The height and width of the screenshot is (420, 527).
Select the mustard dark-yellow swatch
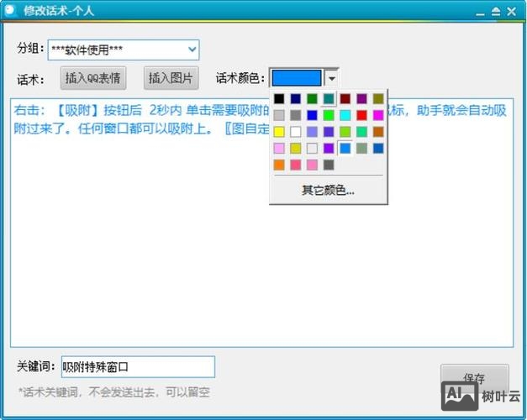pyautogui.click(x=295, y=148)
